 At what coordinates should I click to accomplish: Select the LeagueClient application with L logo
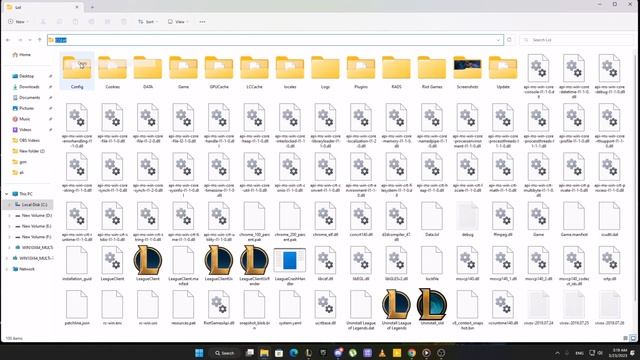pos(148,263)
